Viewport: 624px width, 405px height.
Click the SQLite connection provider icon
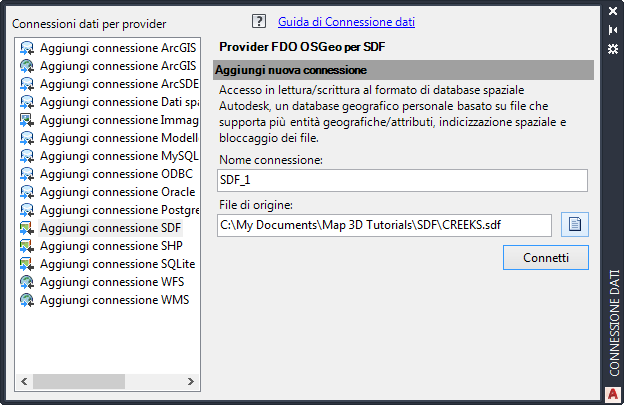(27, 264)
